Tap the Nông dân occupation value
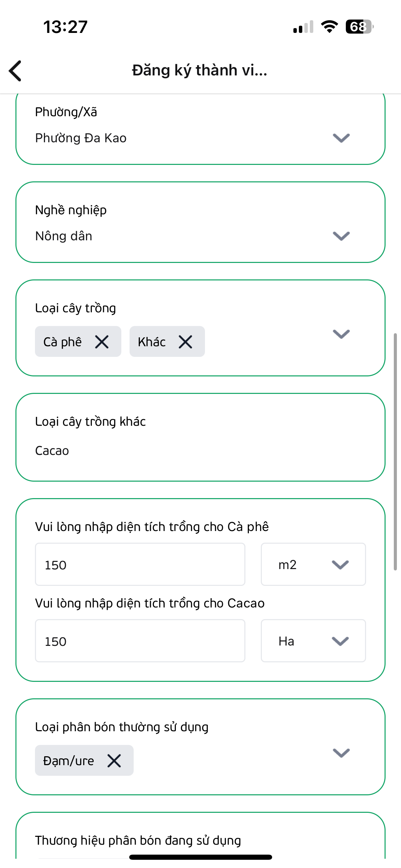 64,236
